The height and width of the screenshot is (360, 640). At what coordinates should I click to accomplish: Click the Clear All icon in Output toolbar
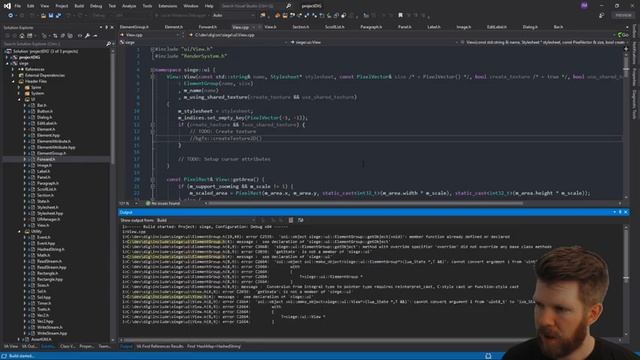[291, 220]
